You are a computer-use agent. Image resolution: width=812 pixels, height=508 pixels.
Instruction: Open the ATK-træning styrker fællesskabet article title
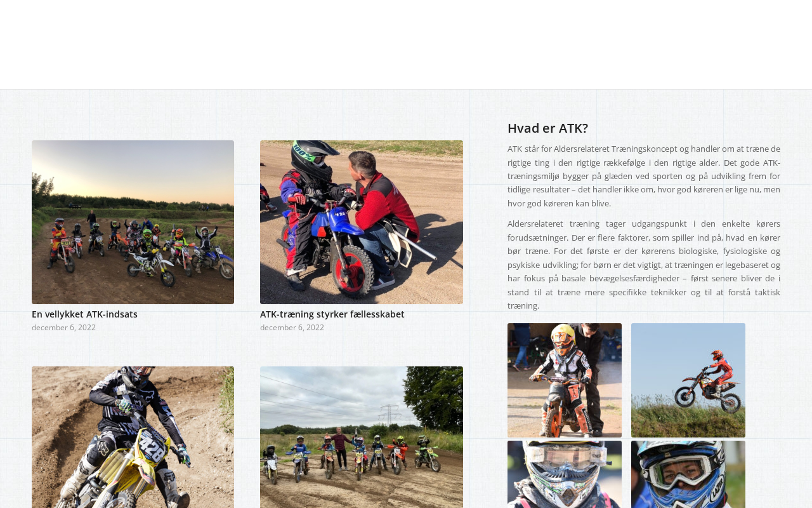[x=332, y=314]
